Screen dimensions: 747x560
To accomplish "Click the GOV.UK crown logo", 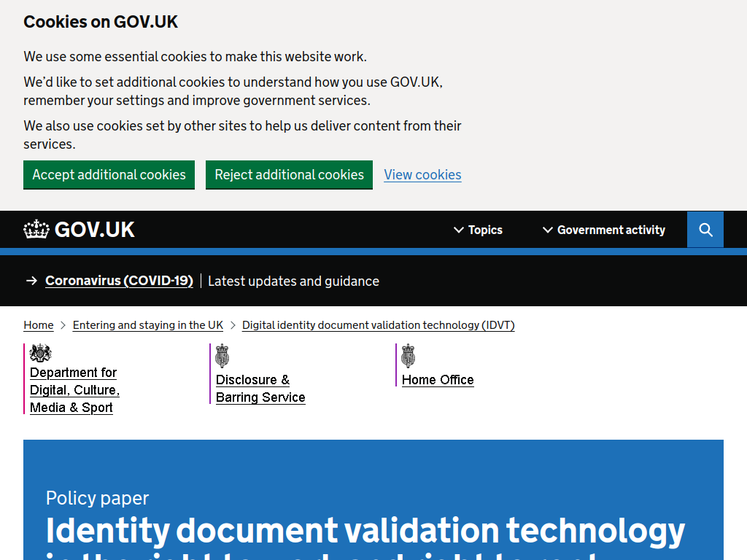I will coord(79,230).
